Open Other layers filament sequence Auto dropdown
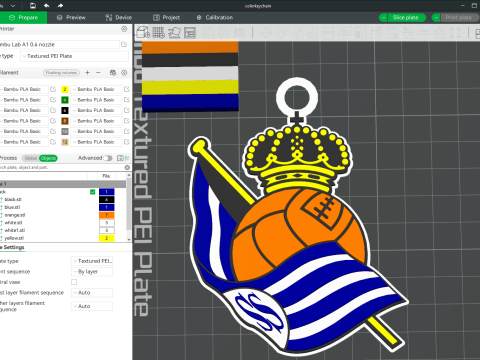The image size is (480, 360). coord(92,306)
